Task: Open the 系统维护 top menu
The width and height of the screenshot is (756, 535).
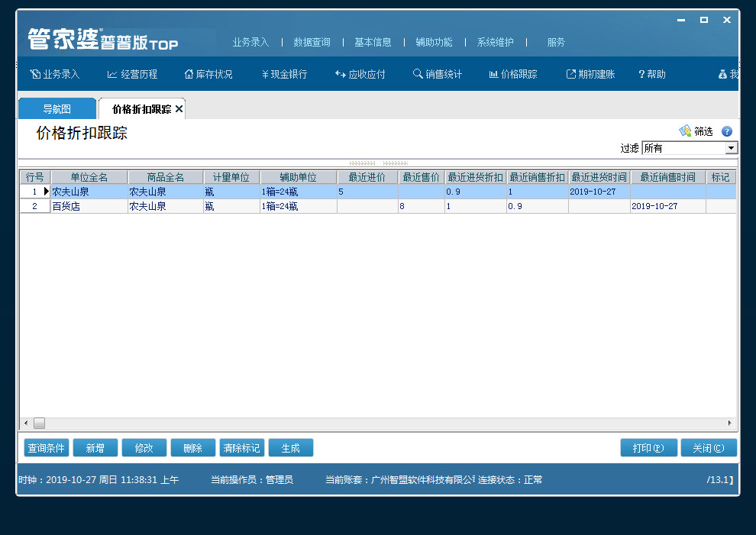Action: (x=495, y=43)
